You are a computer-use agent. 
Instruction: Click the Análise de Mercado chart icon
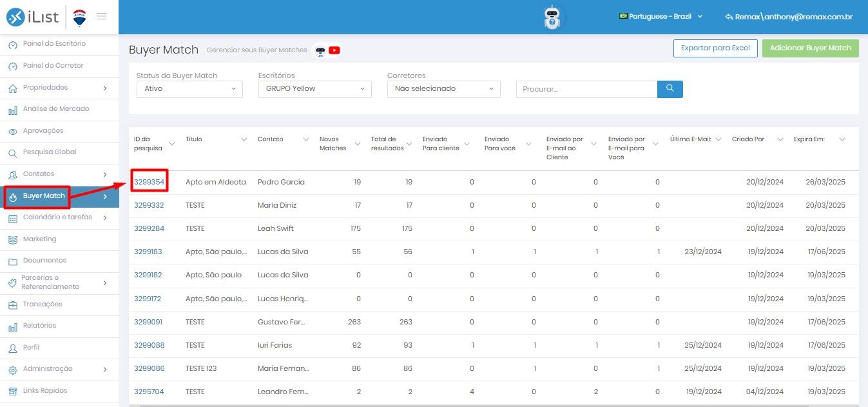pyautogui.click(x=13, y=110)
